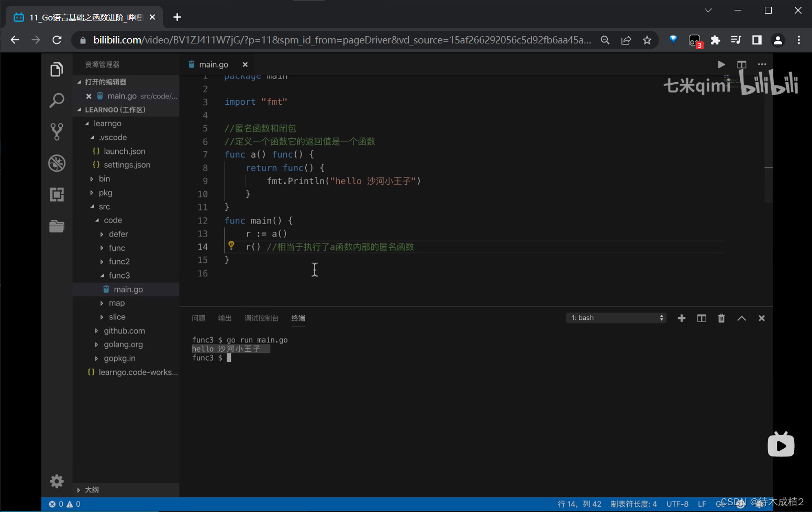Select the bilibili browser tab
The height and width of the screenshot is (512, 812).
pos(84,17)
